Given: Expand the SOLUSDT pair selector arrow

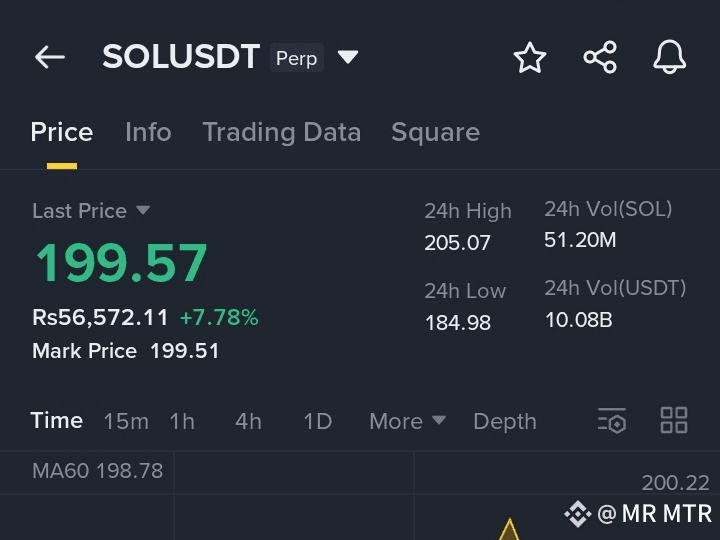Looking at the screenshot, I should (348, 57).
